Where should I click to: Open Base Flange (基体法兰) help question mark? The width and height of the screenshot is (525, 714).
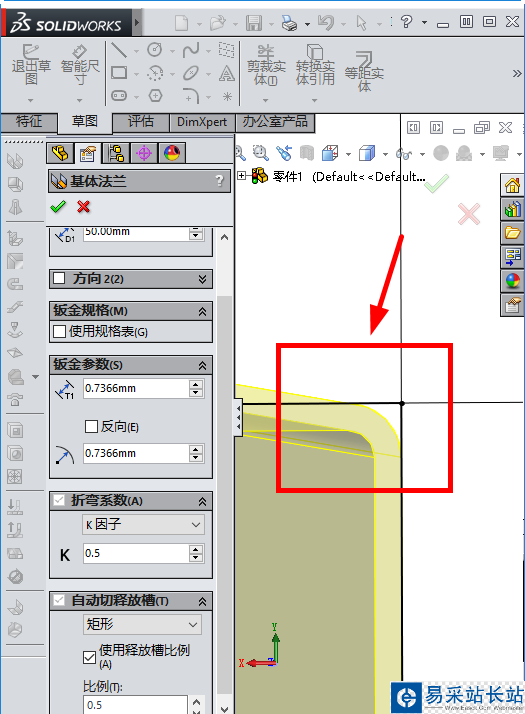click(x=220, y=181)
